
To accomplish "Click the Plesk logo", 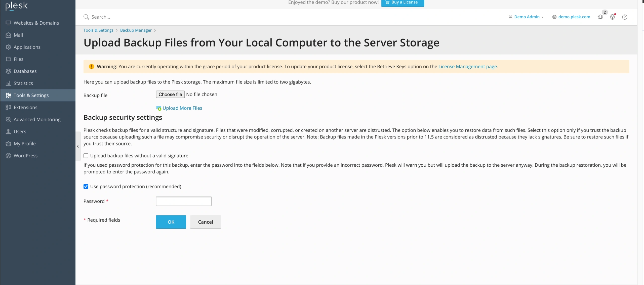I will pos(16,6).
